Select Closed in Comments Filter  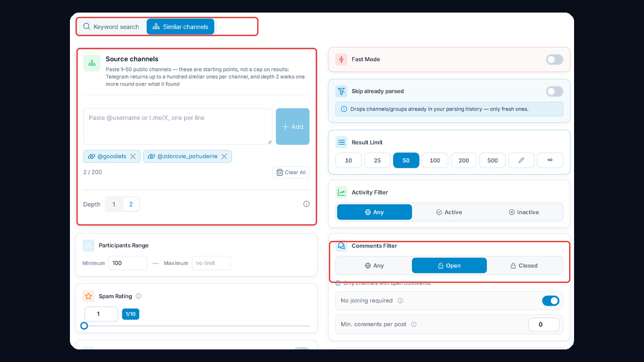click(x=524, y=265)
